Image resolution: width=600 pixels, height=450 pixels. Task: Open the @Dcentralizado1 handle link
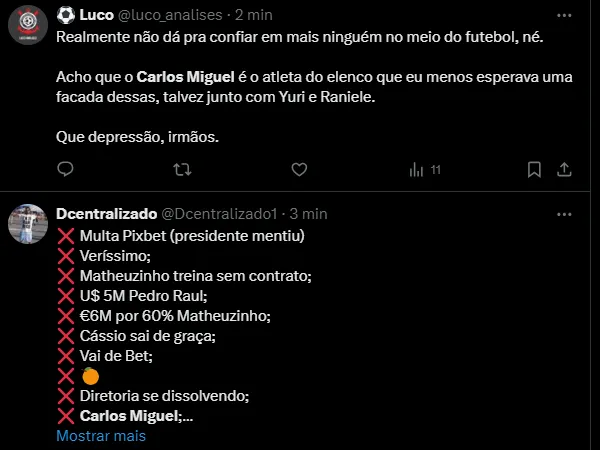tap(220, 214)
